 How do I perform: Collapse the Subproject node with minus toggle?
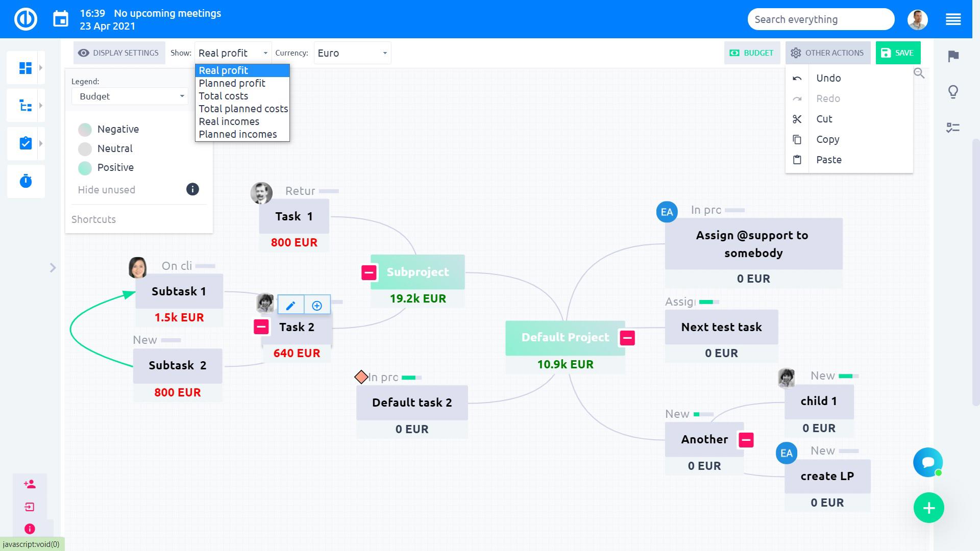coord(369,272)
